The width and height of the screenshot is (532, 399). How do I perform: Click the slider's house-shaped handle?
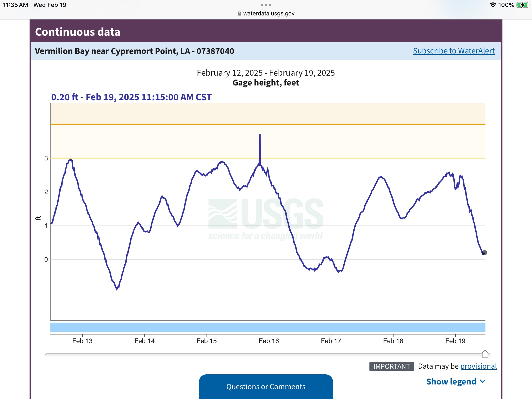click(485, 354)
